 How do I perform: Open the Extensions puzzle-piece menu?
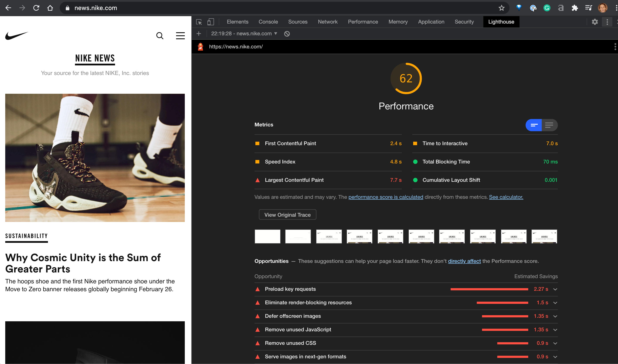[x=575, y=8]
